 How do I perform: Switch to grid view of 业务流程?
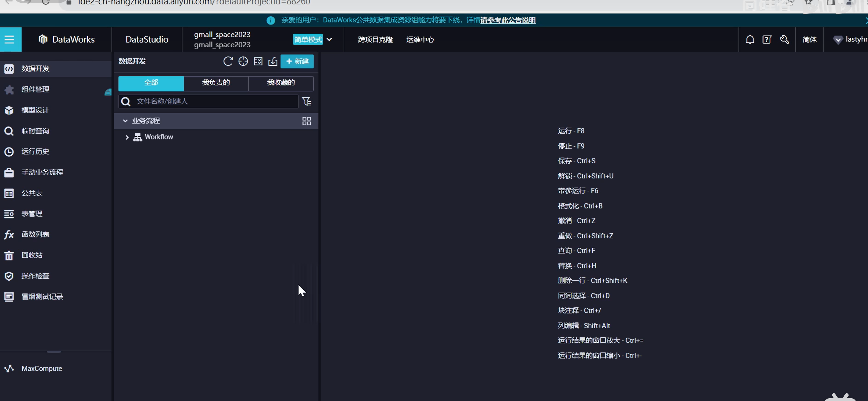point(306,121)
